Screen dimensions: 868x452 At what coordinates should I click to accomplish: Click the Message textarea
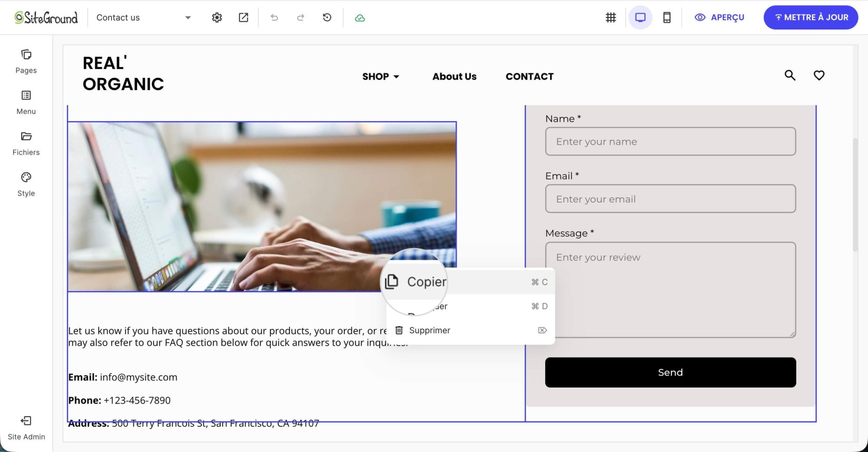(x=670, y=290)
